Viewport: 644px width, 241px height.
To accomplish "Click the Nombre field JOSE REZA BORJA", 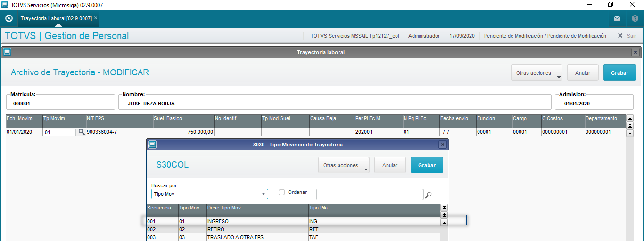I will (335, 103).
